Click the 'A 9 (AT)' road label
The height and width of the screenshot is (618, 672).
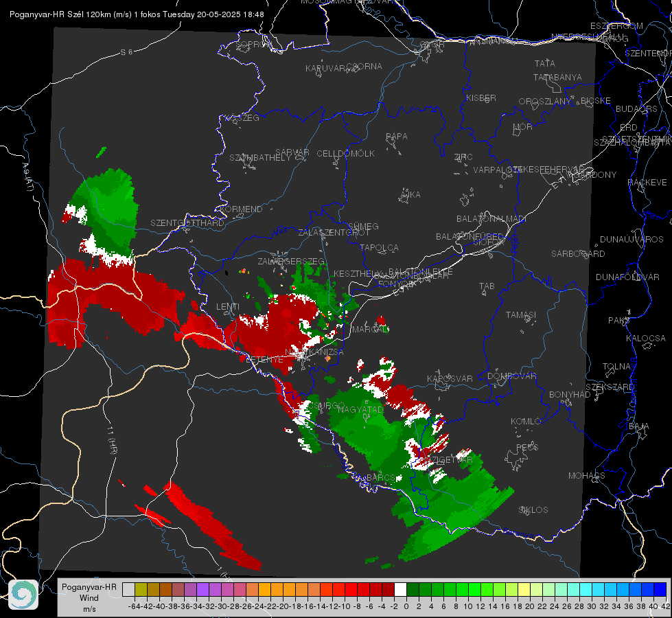(x=28, y=177)
